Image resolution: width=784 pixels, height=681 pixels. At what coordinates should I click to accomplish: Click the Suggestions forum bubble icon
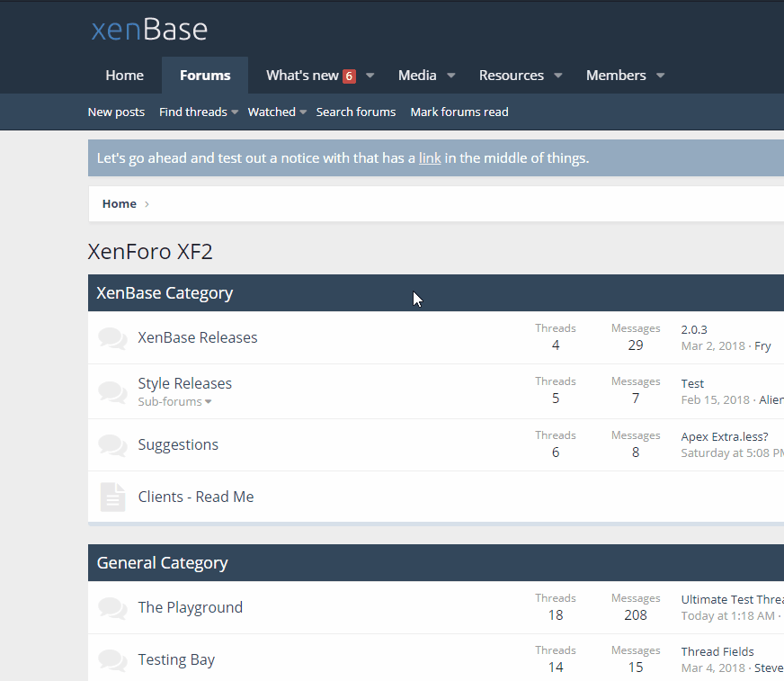point(112,445)
